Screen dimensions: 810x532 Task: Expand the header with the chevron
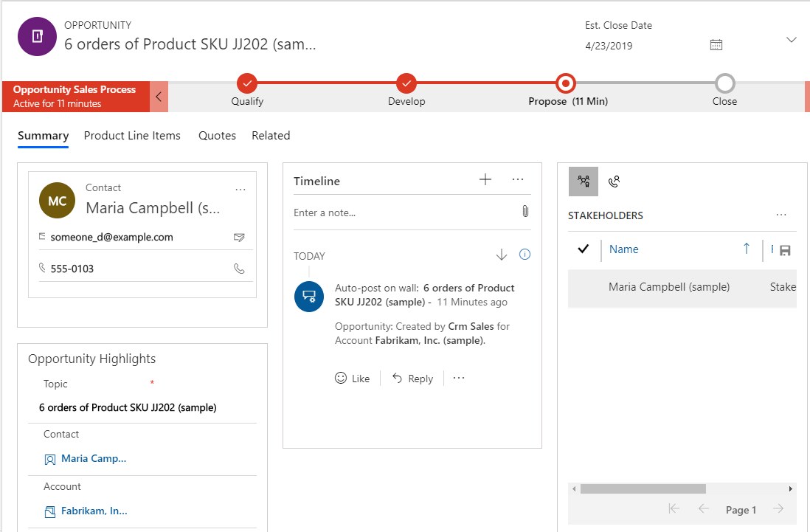pyautogui.click(x=791, y=40)
